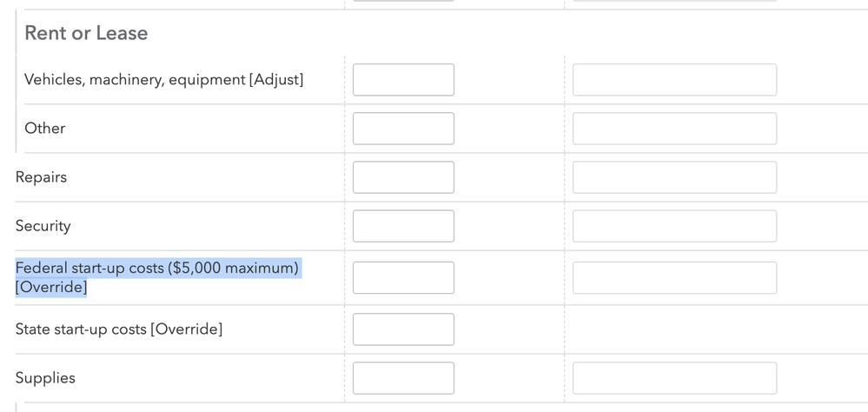
Task: Focus the first-column Repairs input box
Action: [x=403, y=177]
